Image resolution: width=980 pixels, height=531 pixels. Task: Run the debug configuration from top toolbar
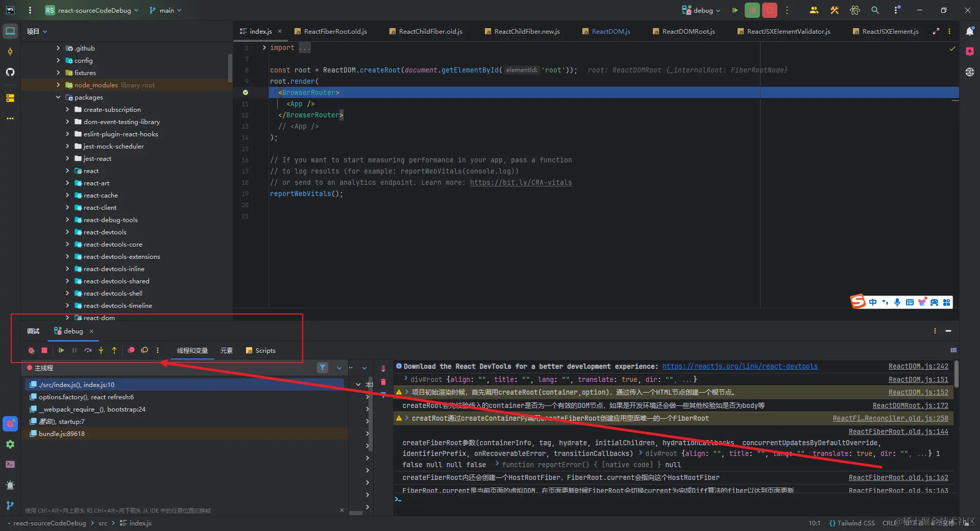click(x=735, y=10)
